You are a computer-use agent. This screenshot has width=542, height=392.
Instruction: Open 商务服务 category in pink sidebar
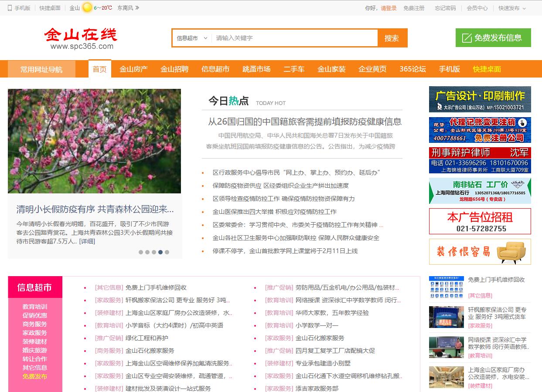tap(35, 324)
